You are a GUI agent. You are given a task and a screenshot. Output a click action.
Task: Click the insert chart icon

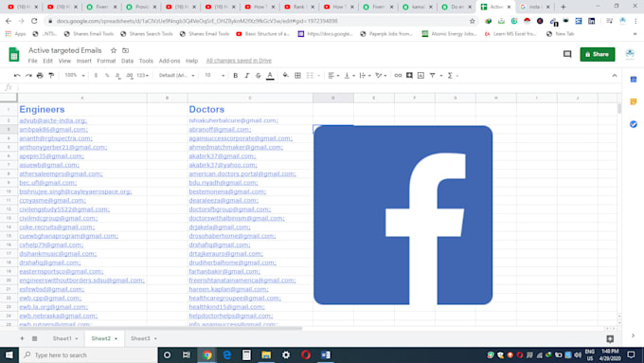(x=421, y=76)
